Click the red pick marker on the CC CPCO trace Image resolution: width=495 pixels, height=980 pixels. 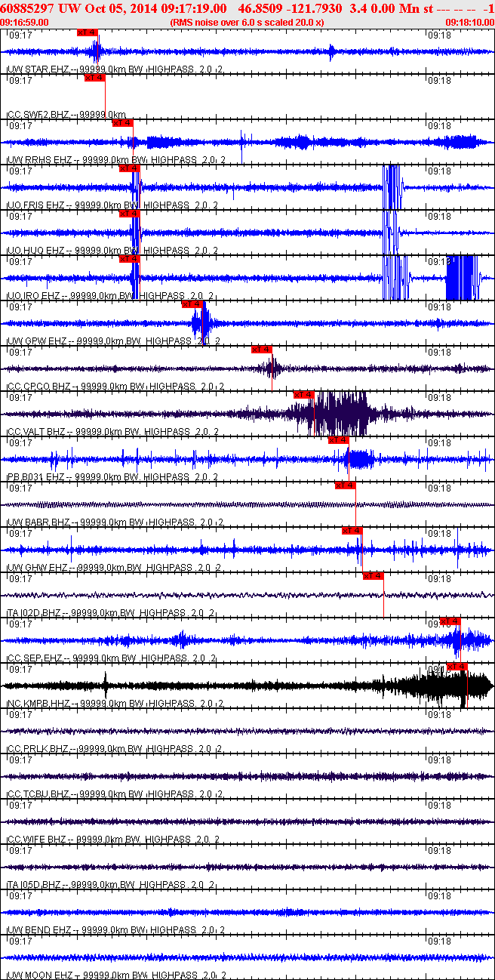[x=262, y=350]
